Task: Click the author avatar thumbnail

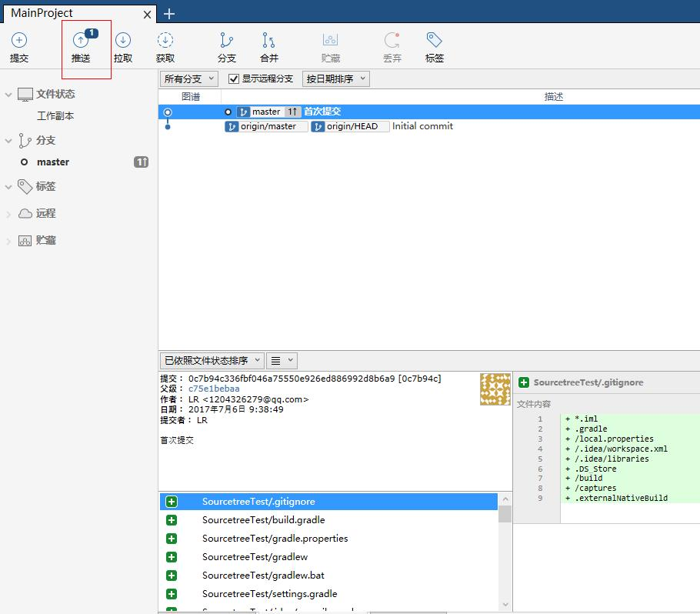Action: pyautogui.click(x=495, y=389)
